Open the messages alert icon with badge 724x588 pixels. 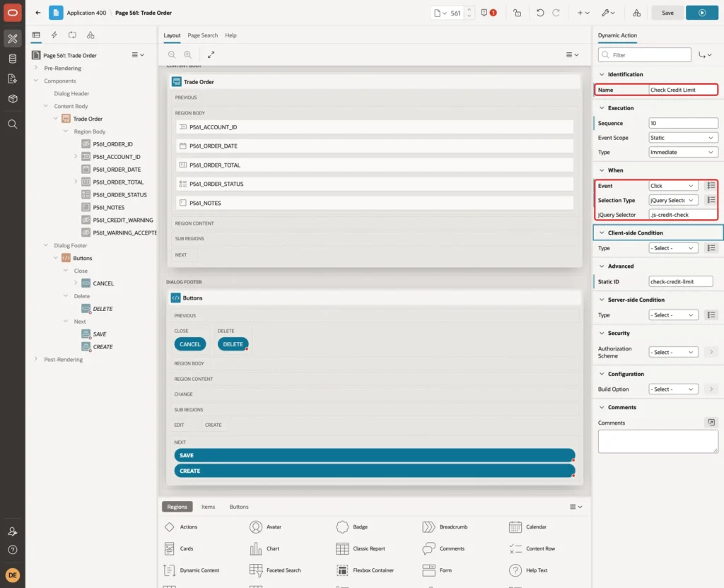point(489,13)
